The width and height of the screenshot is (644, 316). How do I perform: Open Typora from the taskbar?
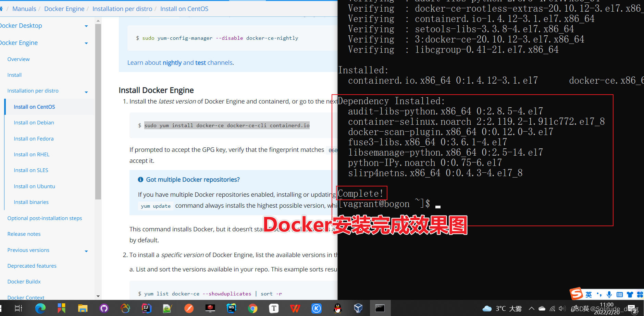click(274, 308)
